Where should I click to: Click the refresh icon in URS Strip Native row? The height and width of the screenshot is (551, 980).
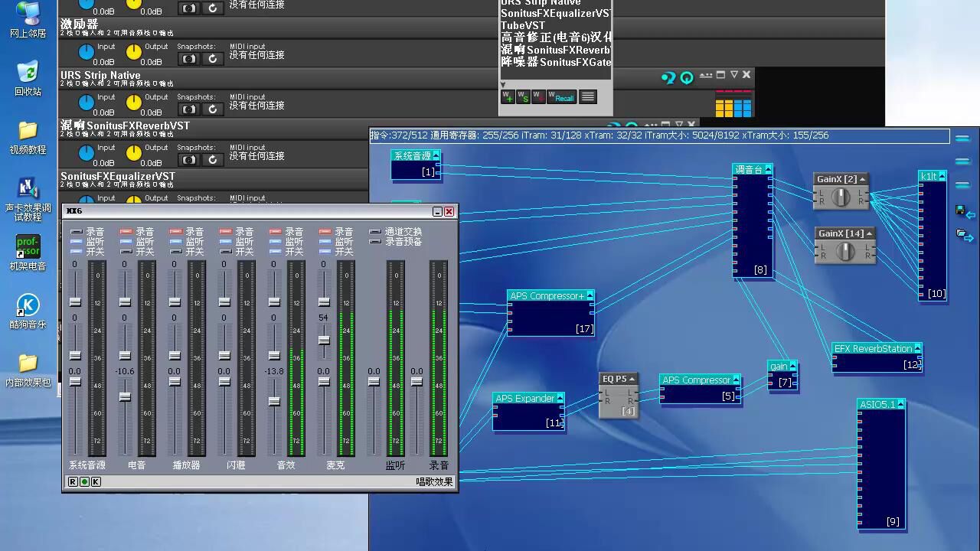tap(212, 109)
